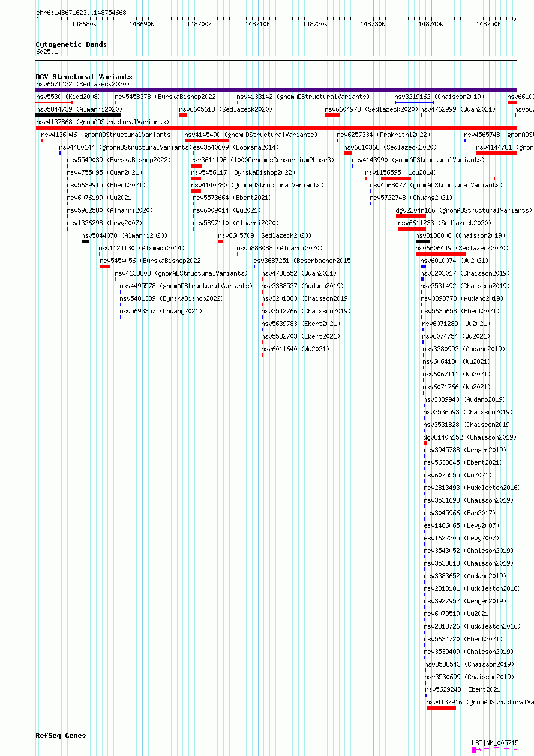The height and width of the screenshot is (756, 534).
Task: Open nsv6605618 (Sedlazeck2020) variant
Action: click(226, 109)
